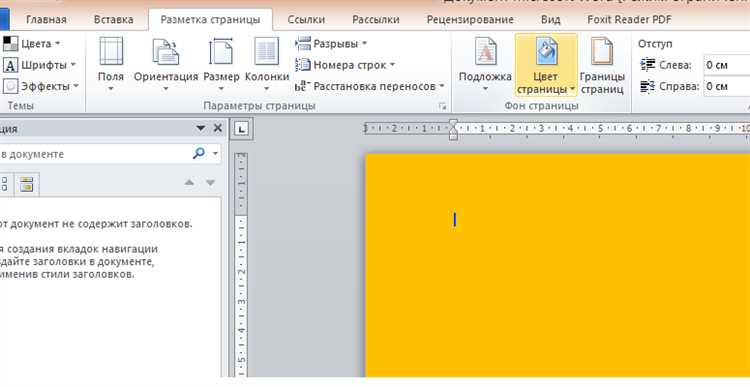Select the Разметка страницы tab
The width and height of the screenshot is (750, 387).
point(210,20)
